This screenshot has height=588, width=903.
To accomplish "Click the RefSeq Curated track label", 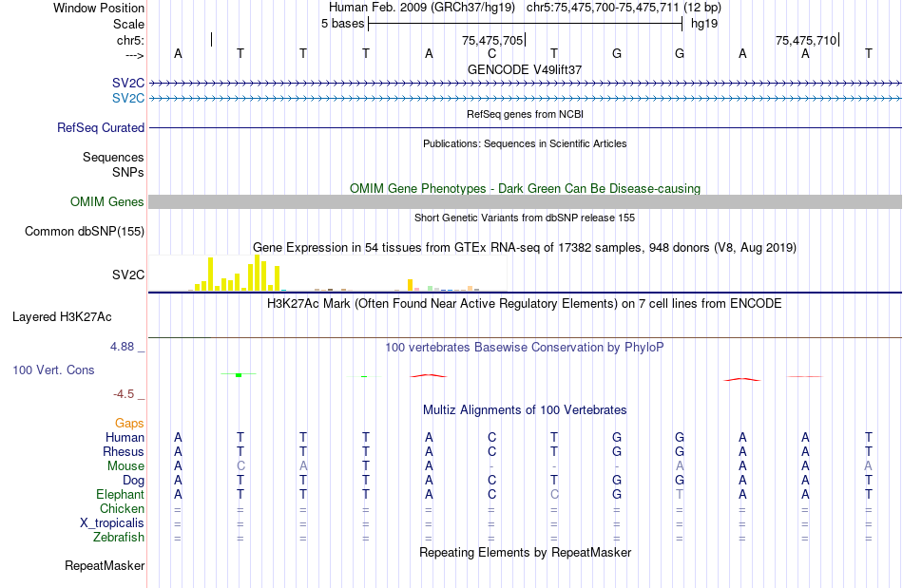I will click(100, 127).
